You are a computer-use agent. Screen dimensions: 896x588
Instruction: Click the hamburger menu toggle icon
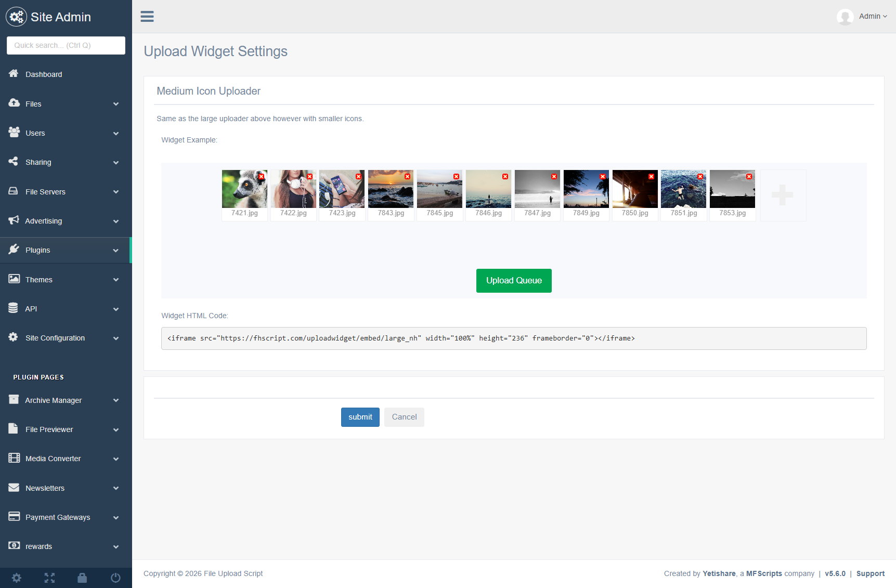pyautogui.click(x=147, y=17)
